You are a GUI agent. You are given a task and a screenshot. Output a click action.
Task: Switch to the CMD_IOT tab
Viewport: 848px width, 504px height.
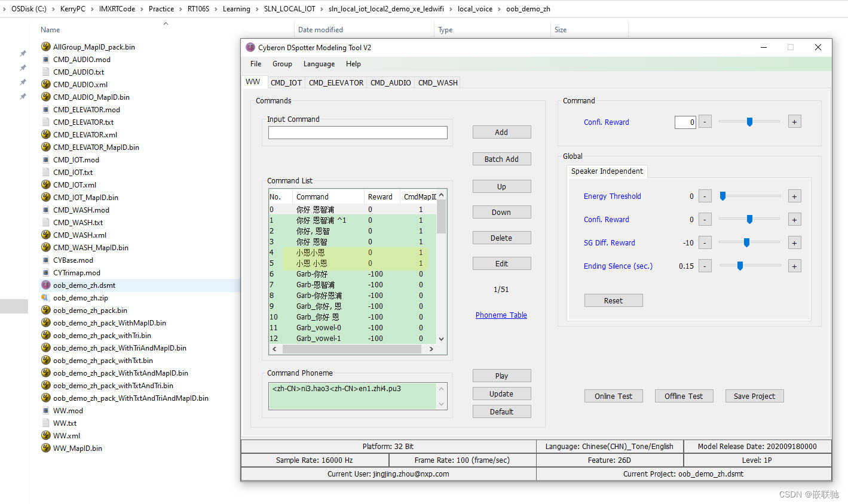click(x=286, y=83)
